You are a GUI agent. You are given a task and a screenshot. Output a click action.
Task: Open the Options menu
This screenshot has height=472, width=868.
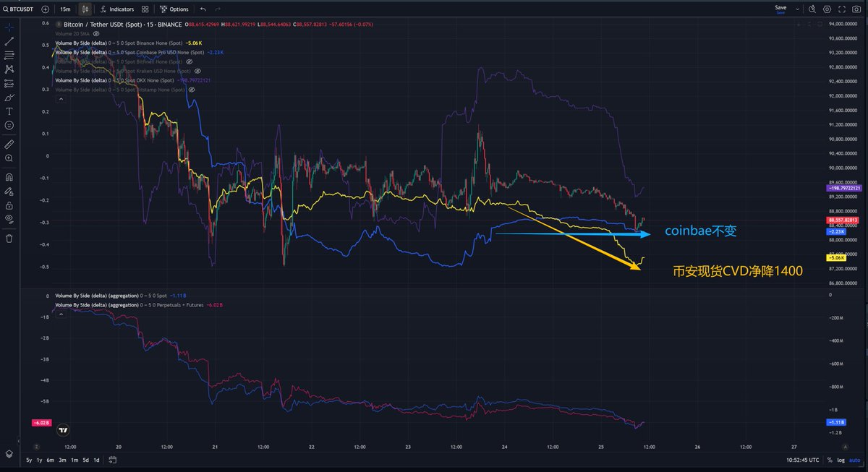click(x=174, y=9)
